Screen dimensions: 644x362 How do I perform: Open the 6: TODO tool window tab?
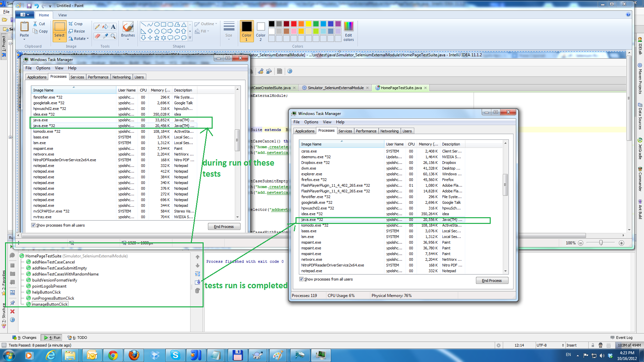pos(77,338)
